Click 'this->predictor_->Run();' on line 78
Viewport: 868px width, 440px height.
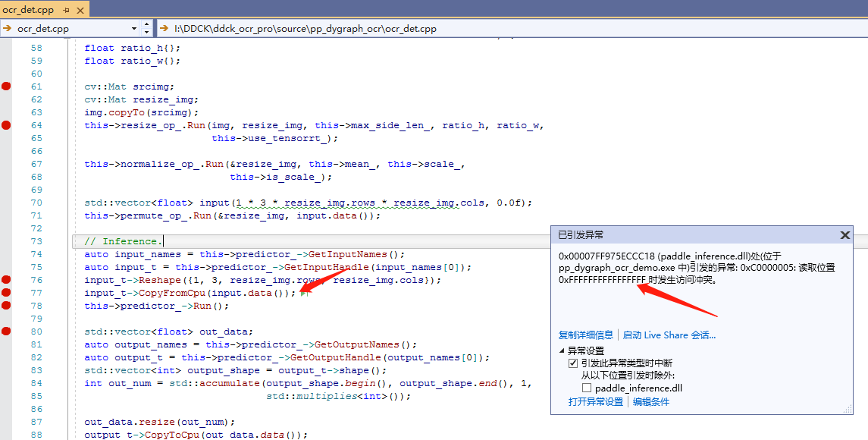156,305
